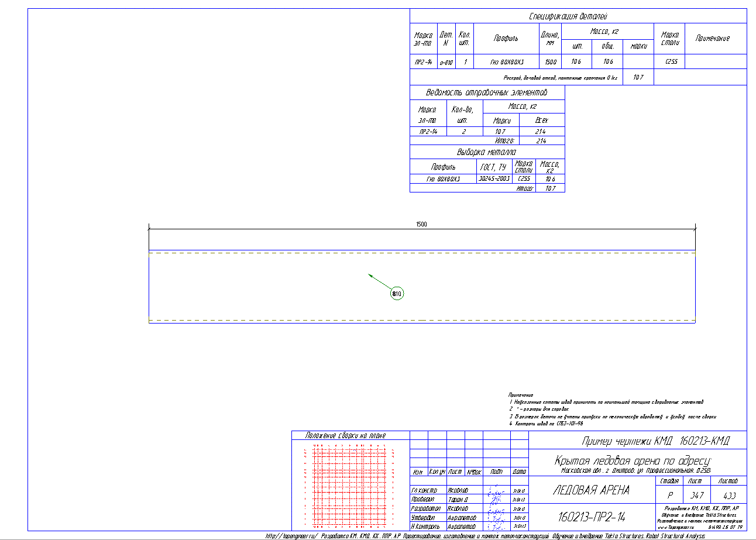Viewport: 756px width, 540px height.
Task: Click the C255 steel grade cell in the specification
Action: (671, 61)
